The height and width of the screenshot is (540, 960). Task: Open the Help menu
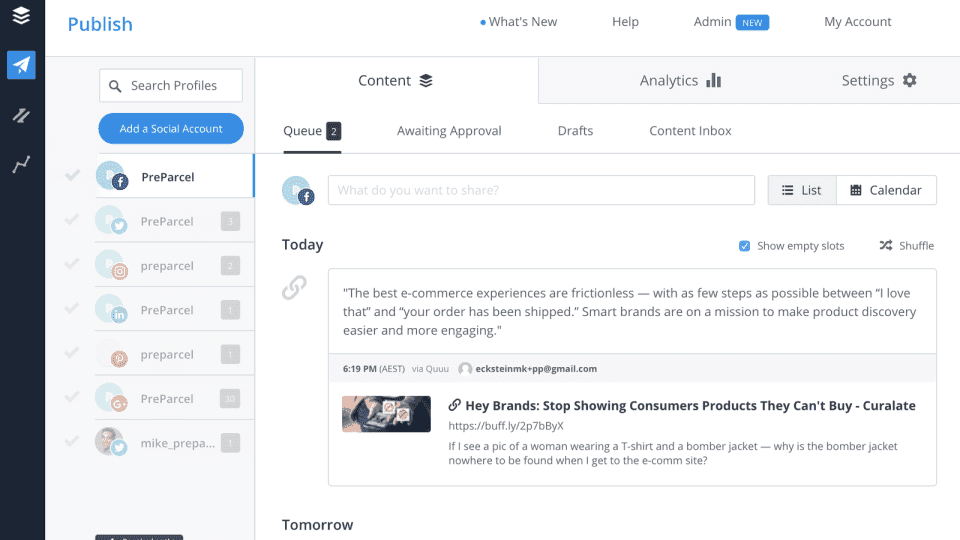tap(625, 22)
